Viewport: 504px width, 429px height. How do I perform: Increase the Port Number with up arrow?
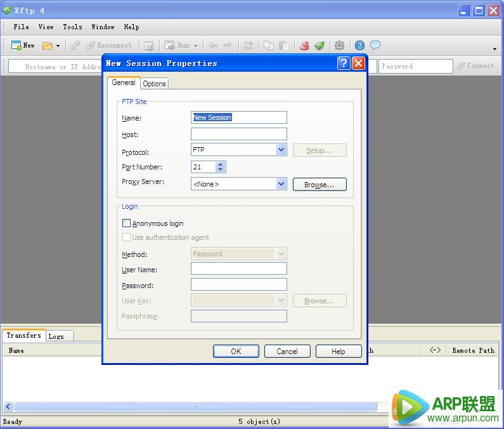coord(220,164)
